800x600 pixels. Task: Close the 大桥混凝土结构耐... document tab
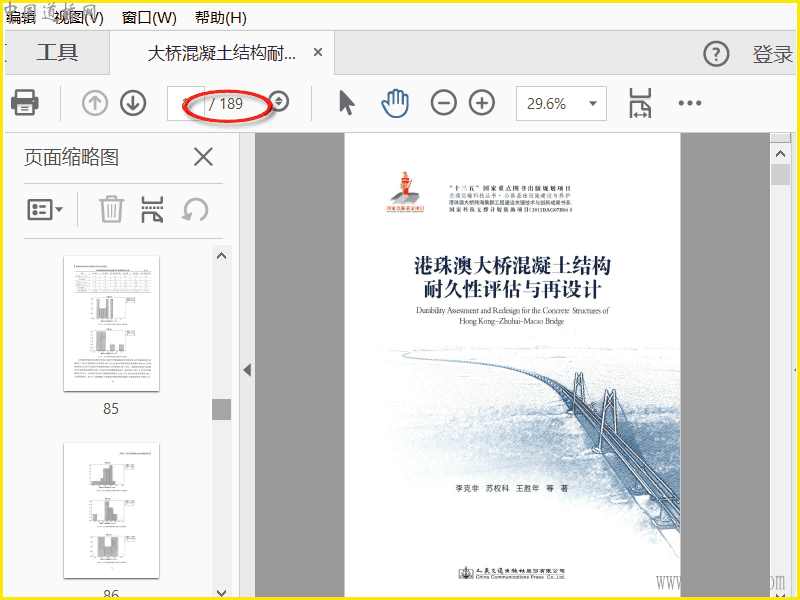pyautogui.click(x=318, y=52)
